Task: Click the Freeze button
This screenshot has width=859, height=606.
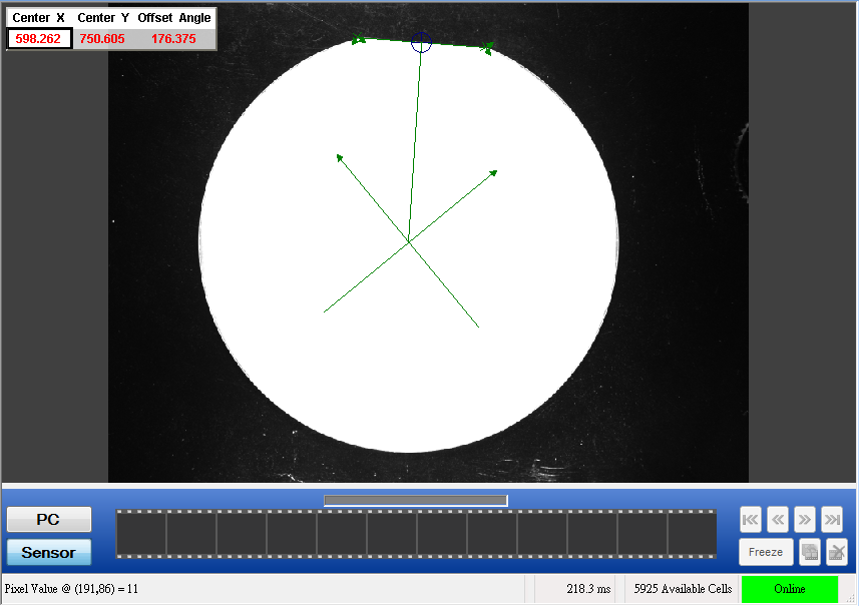Action: [765, 552]
